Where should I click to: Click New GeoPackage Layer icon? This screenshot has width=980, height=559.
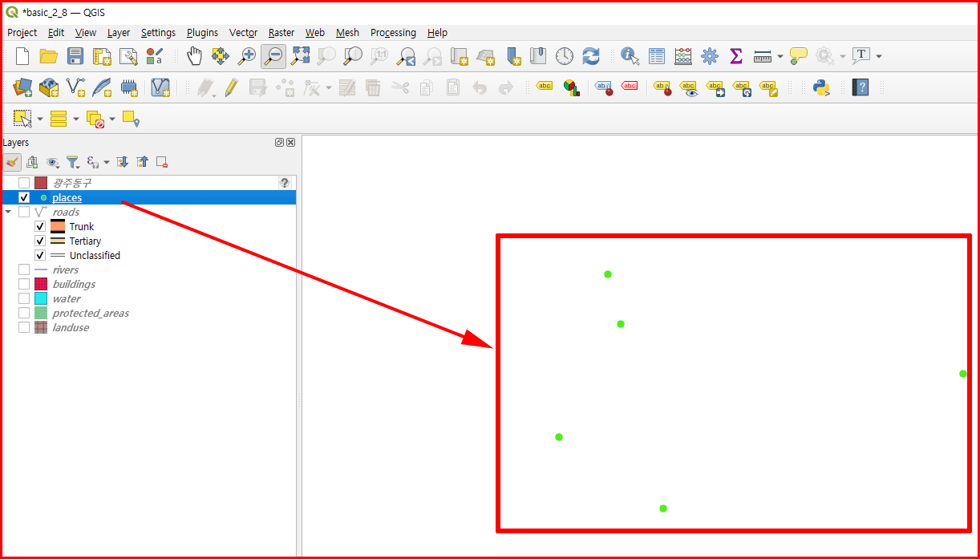(49, 87)
